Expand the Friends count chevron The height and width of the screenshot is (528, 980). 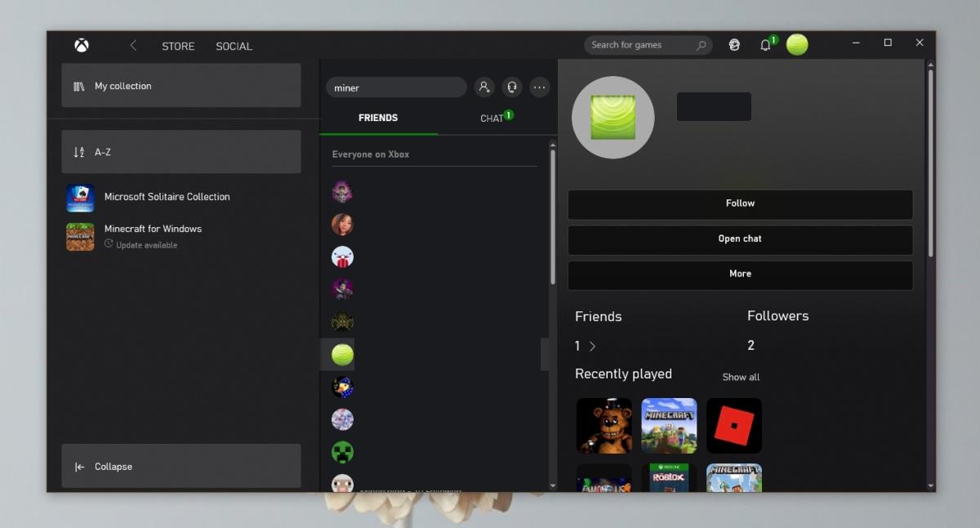click(x=592, y=347)
